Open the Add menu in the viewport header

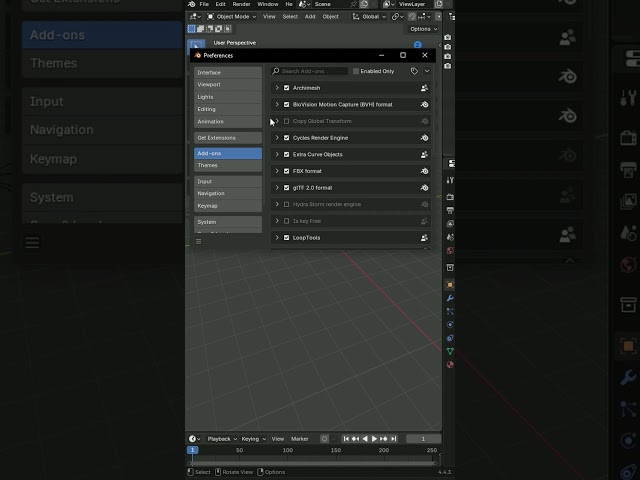pos(310,17)
